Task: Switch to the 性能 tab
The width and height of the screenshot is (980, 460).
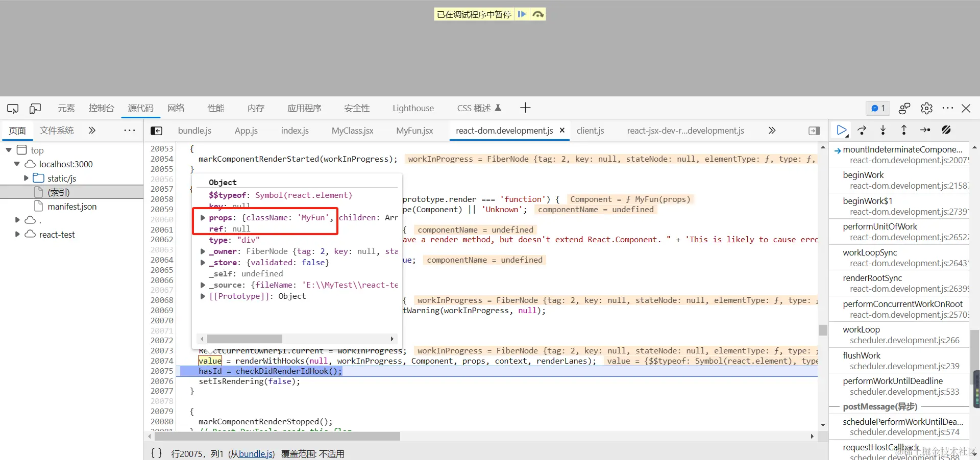Action: tap(216, 108)
